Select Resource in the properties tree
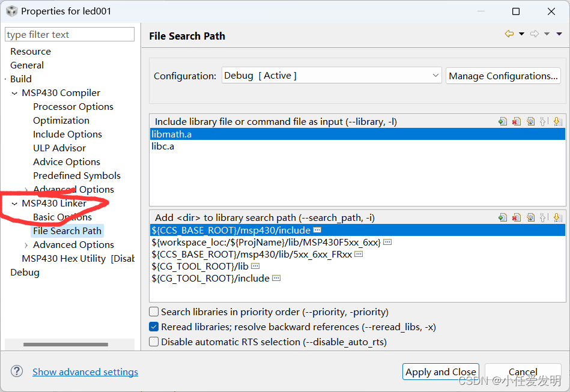Screen dimensions: 570x392 pyautogui.click(x=31, y=52)
